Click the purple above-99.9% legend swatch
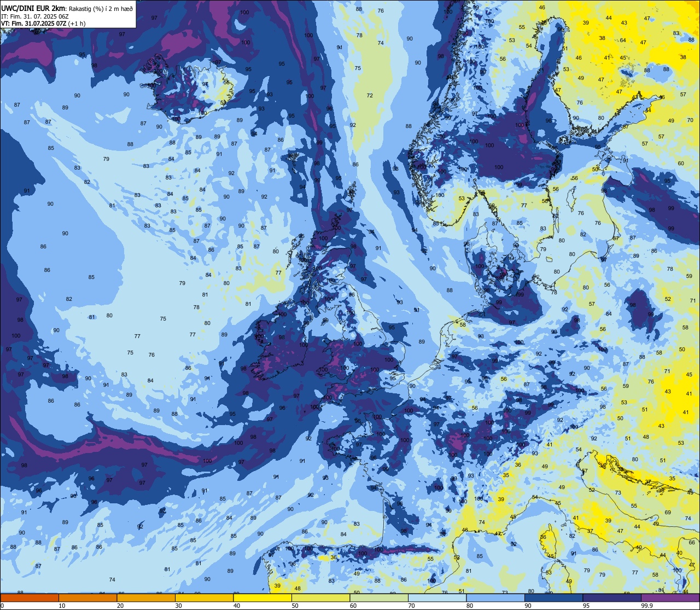 [670, 597]
